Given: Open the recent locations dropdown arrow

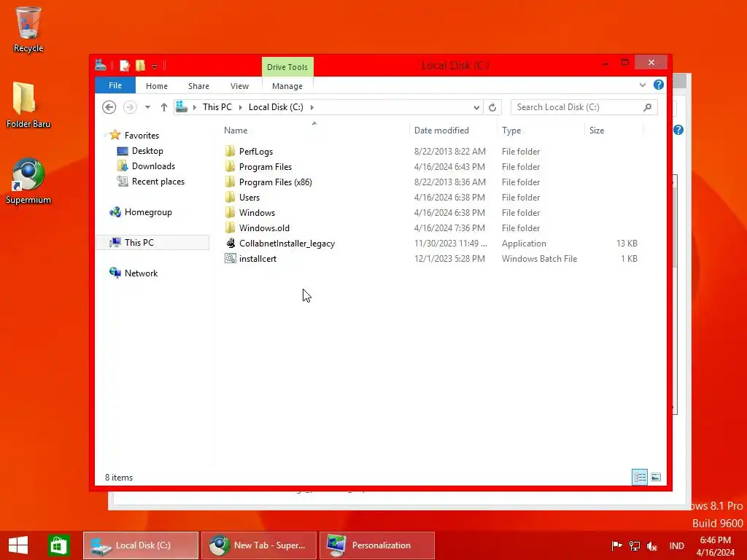Looking at the screenshot, I should click(x=147, y=107).
